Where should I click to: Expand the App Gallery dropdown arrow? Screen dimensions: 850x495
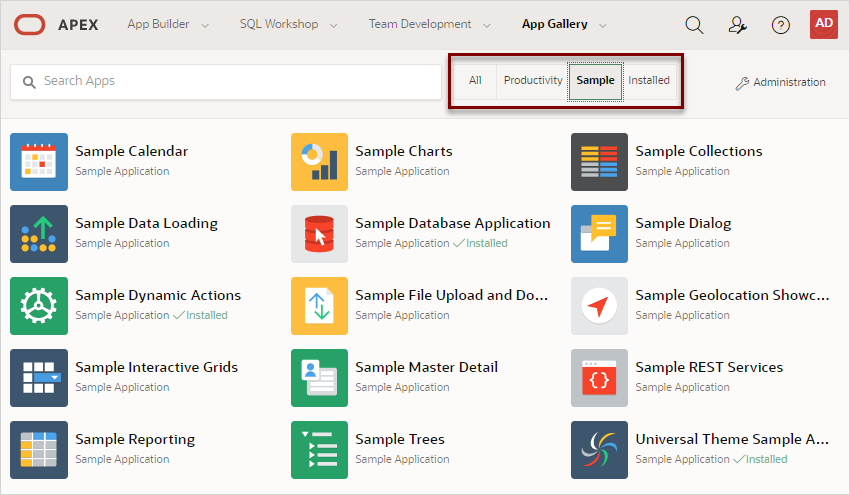(x=602, y=25)
